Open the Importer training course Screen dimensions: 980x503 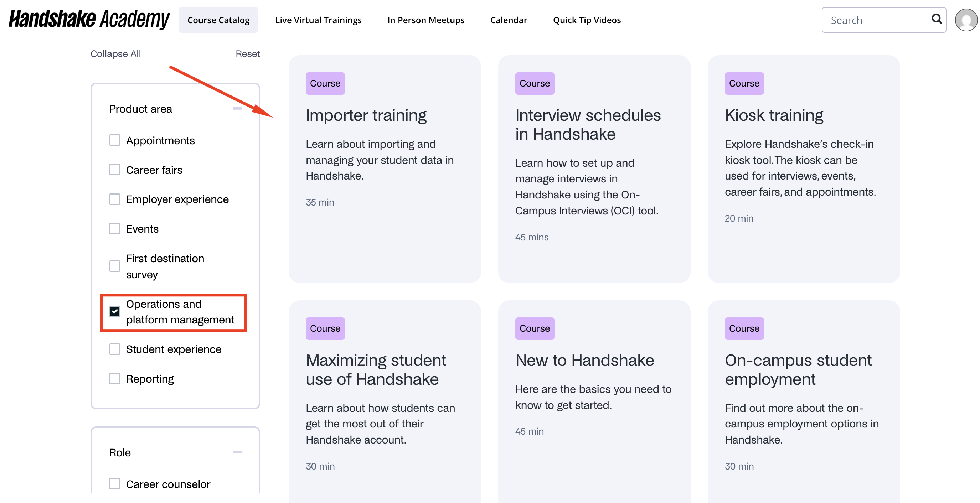[x=366, y=115]
